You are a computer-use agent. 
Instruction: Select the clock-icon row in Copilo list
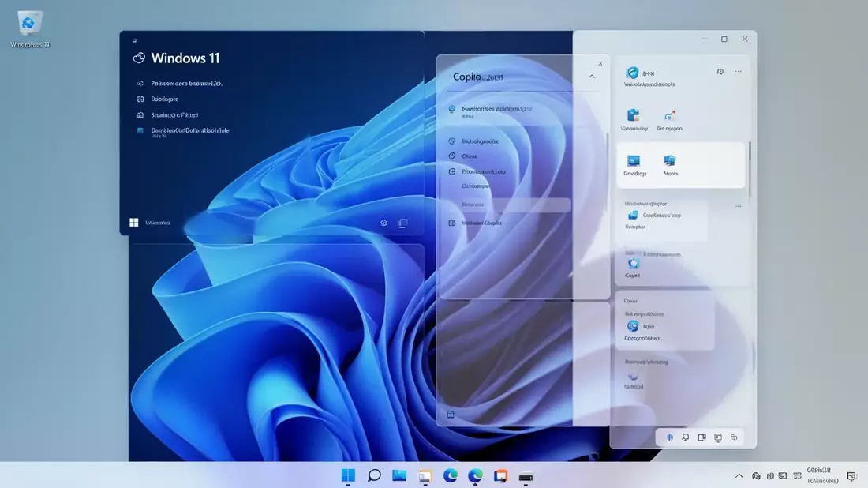(473, 141)
